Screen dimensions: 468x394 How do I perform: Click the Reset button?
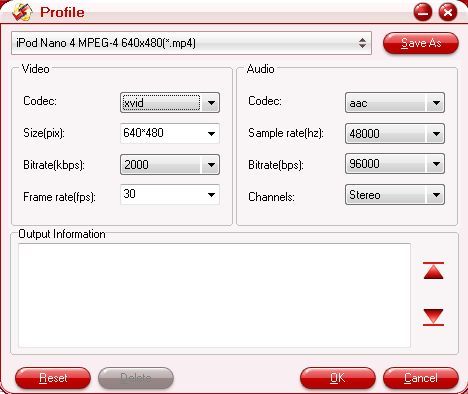click(53, 378)
